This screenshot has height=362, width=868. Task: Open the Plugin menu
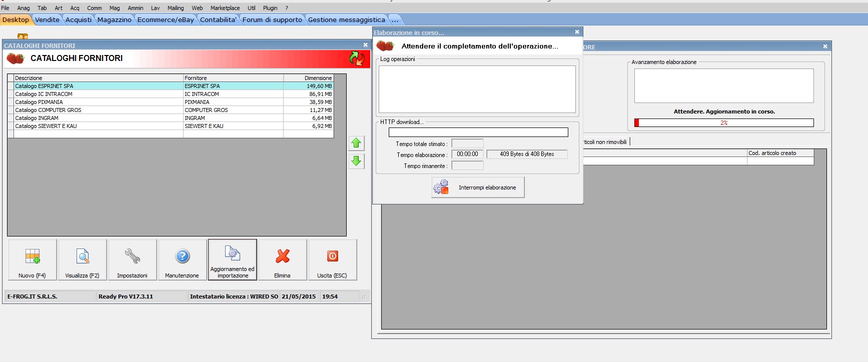[x=270, y=8]
